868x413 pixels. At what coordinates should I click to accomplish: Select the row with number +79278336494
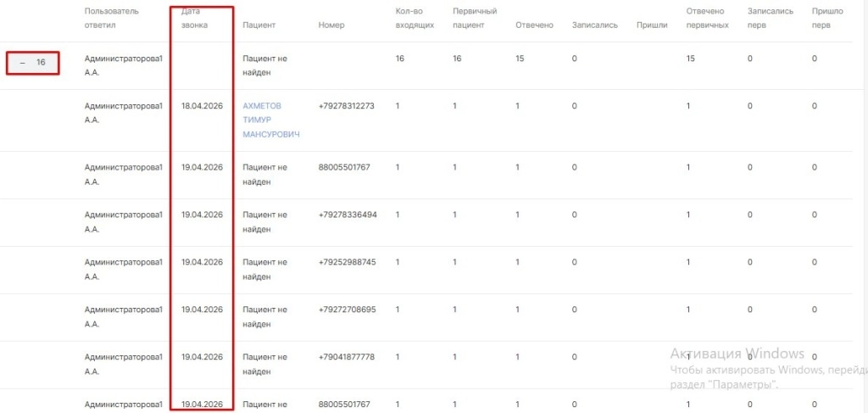pos(348,215)
